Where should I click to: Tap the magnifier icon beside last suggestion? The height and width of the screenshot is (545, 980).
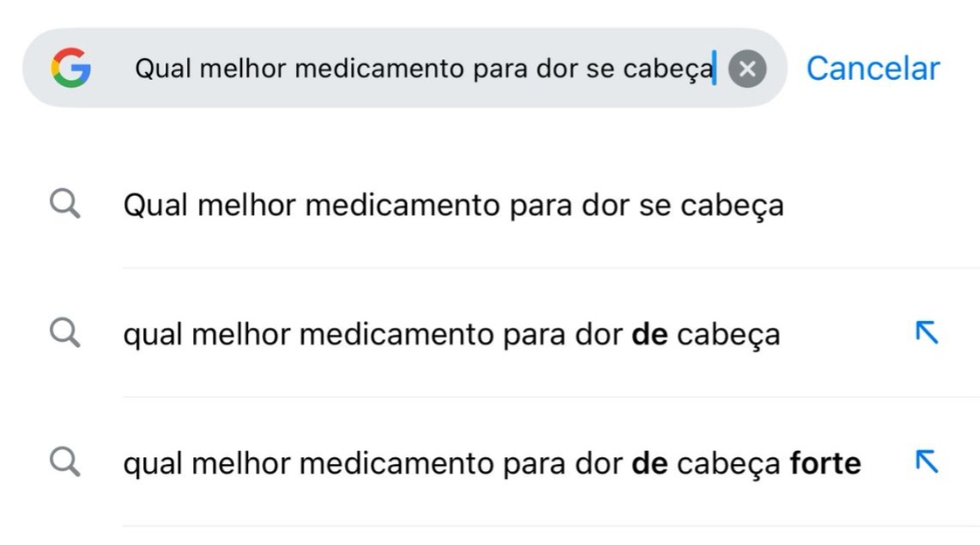pyautogui.click(x=67, y=461)
